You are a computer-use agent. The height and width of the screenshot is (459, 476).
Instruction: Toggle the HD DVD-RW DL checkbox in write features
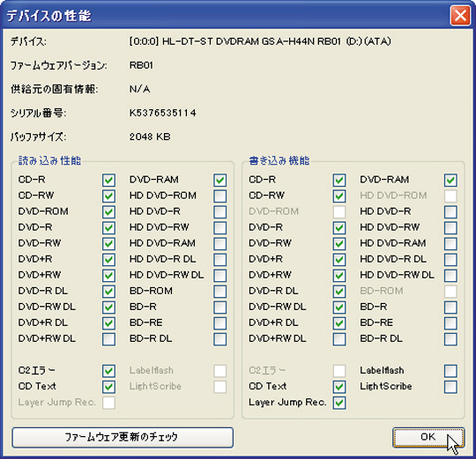[x=450, y=276]
